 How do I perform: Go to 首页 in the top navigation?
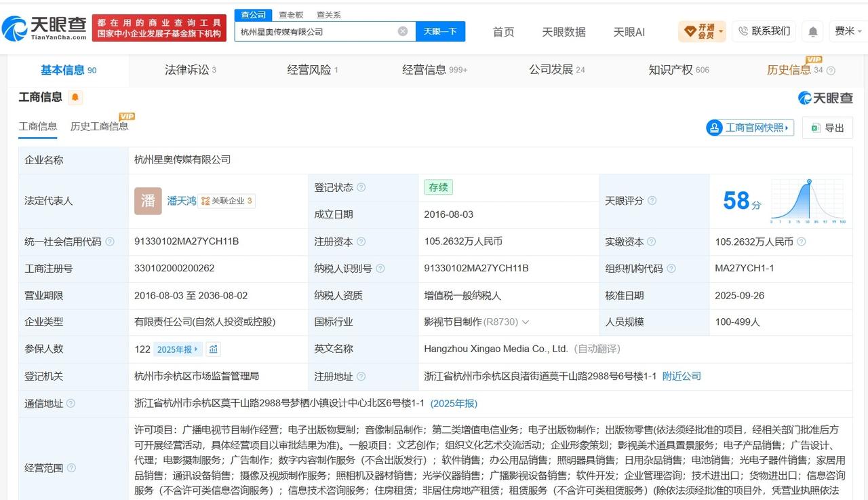tap(503, 31)
